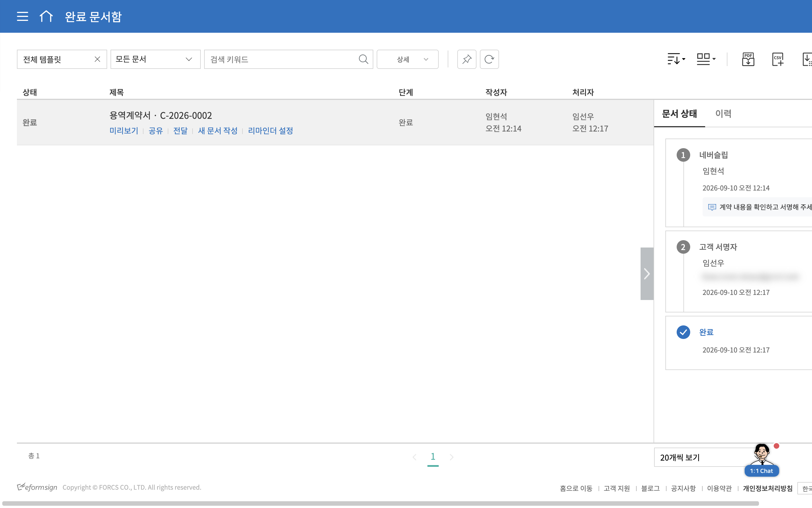The height and width of the screenshot is (508, 812).
Task: Go to next page arrow
Action: click(x=452, y=457)
